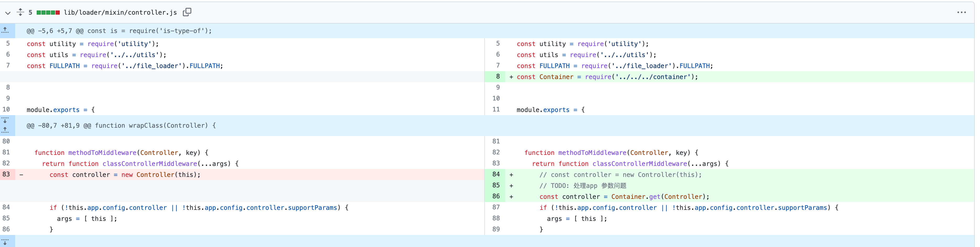Viewport: 980px width, 247px height.
Task: Select line number 83 on the removed line
Action: 6,175
